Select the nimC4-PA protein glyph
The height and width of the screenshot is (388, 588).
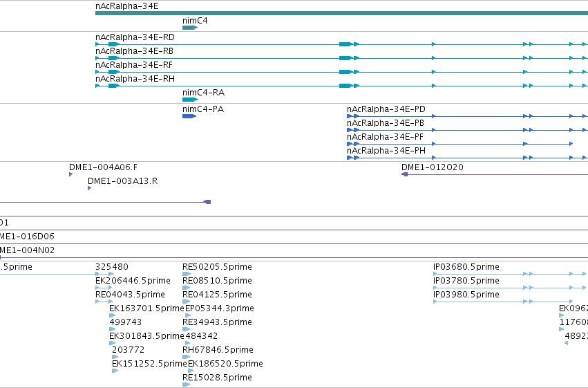189,116
